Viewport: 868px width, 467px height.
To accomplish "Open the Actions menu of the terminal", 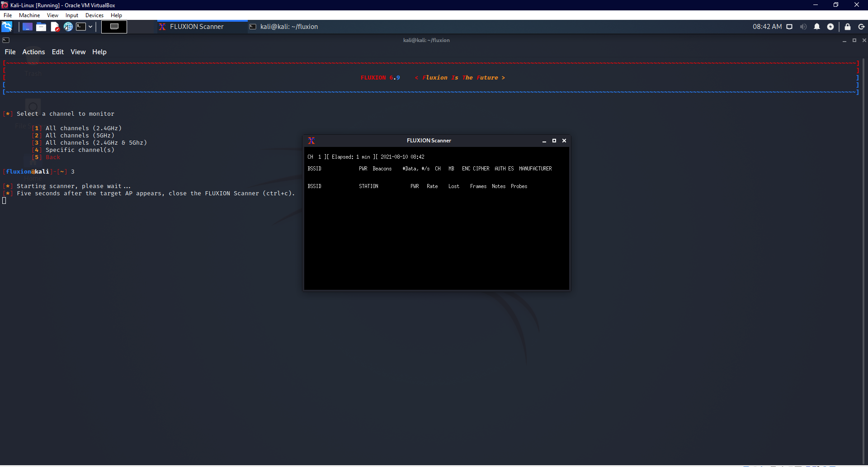I will [x=33, y=52].
